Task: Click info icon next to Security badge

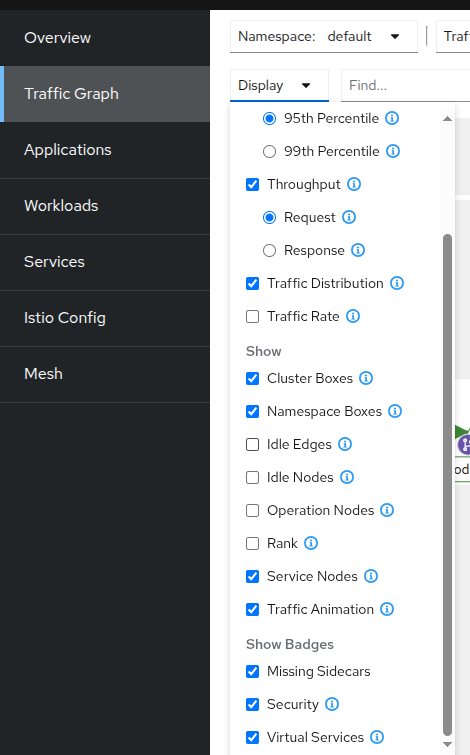Action: (332, 704)
